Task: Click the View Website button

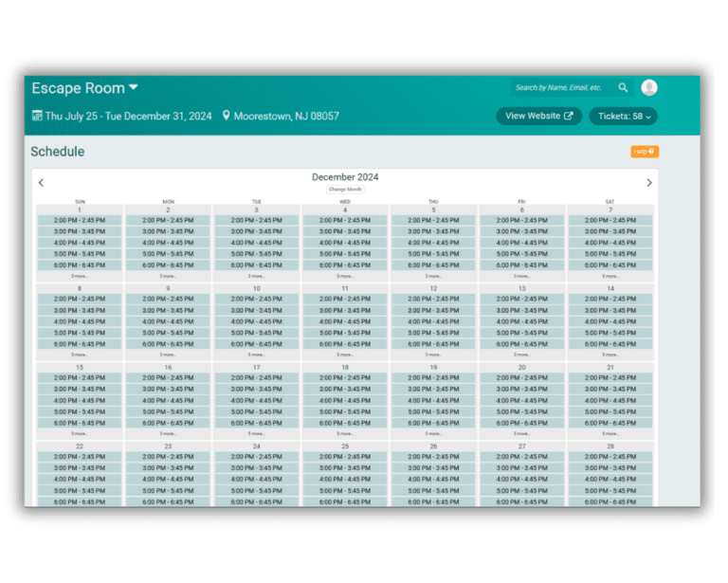Action: [538, 116]
